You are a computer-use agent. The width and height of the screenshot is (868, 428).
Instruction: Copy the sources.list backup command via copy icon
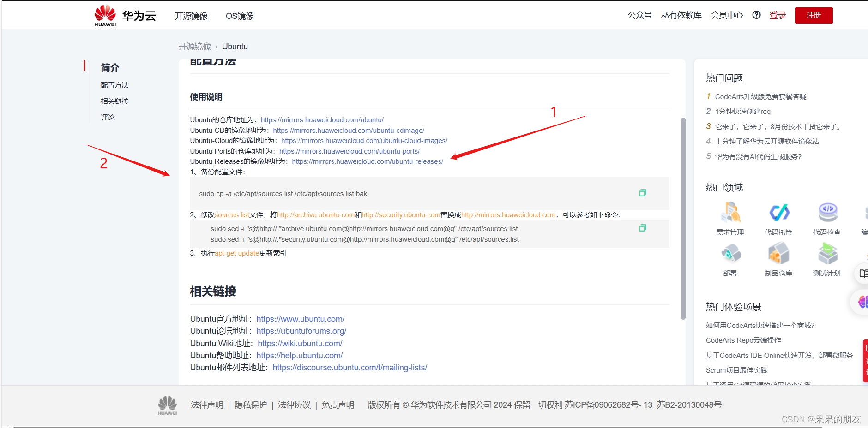[642, 193]
